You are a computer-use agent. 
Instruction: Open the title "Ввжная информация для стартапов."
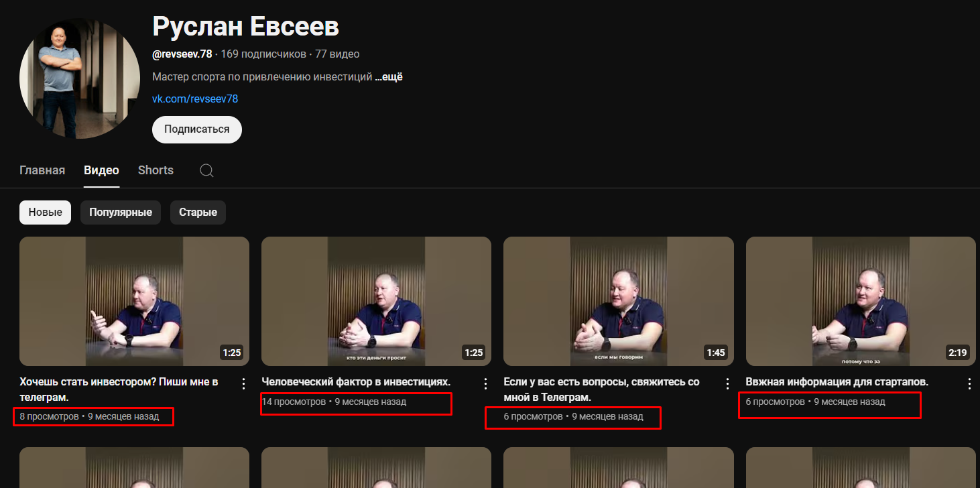click(x=837, y=382)
